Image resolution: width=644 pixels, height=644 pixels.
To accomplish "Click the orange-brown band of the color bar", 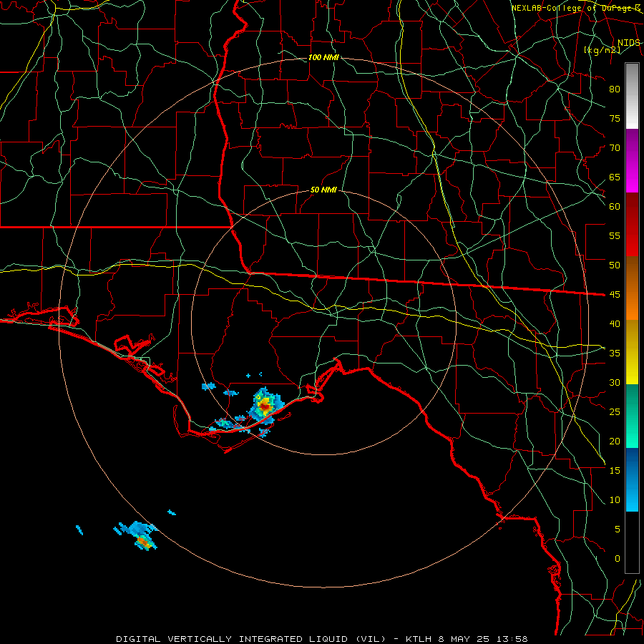I will coord(632,288).
